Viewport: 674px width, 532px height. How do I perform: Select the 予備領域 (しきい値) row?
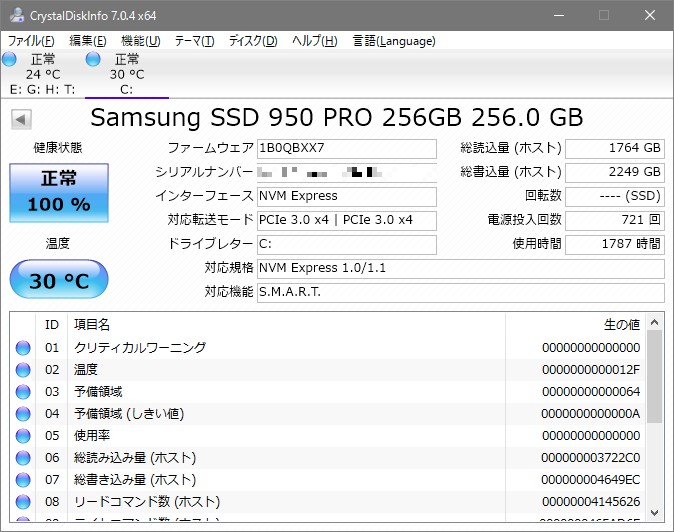click(x=327, y=414)
